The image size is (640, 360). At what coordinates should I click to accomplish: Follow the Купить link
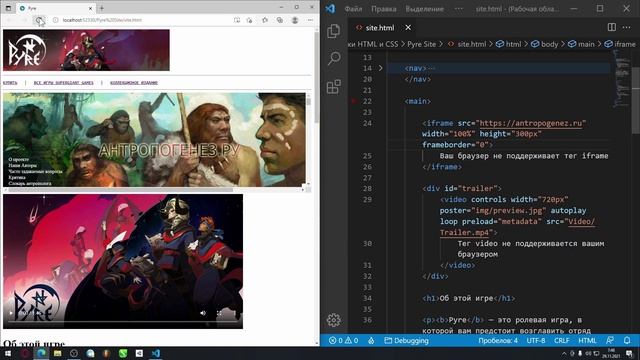click(10, 82)
